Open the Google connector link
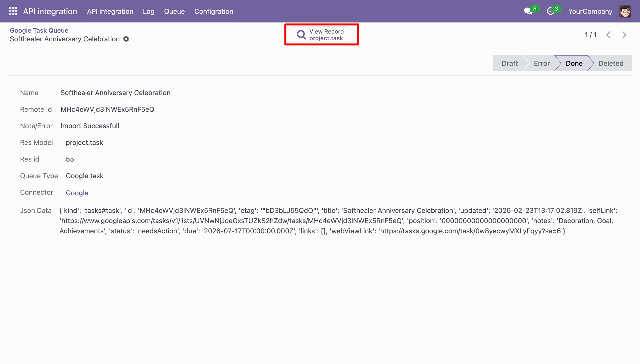Viewport: 640px width, 364px height. pos(77,193)
